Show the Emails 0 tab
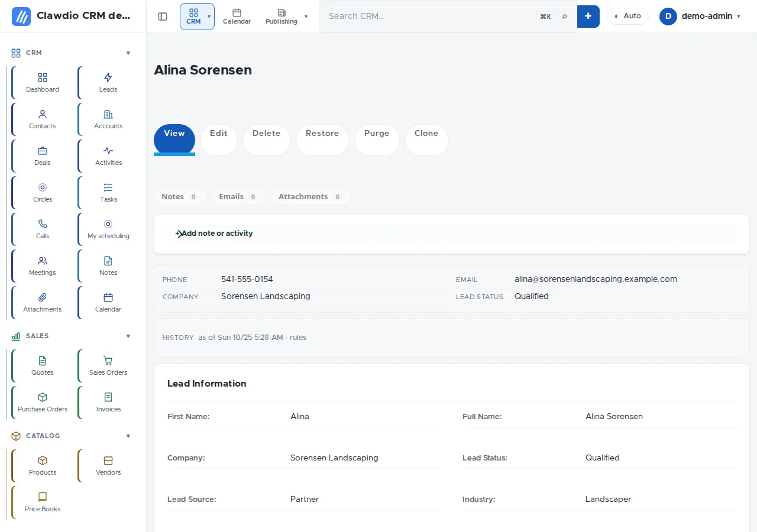This screenshot has height=532, width=757. pyautogui.click(x=238, y=197)
